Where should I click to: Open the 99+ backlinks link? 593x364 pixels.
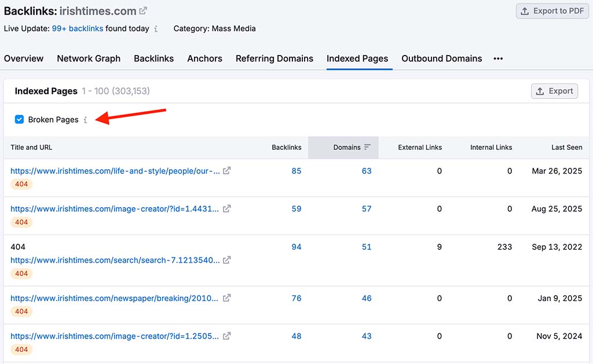(x=77, y=29)
